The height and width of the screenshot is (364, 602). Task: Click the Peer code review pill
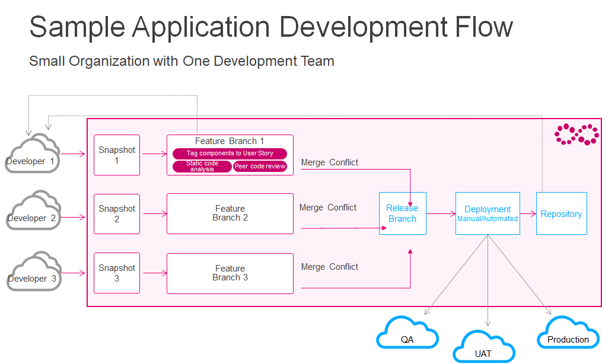coord(260,166)
